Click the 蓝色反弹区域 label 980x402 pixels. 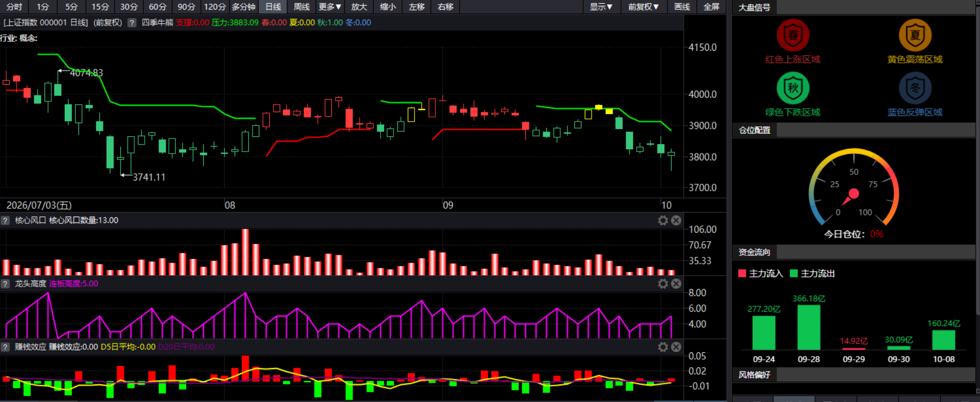point(915,112)
